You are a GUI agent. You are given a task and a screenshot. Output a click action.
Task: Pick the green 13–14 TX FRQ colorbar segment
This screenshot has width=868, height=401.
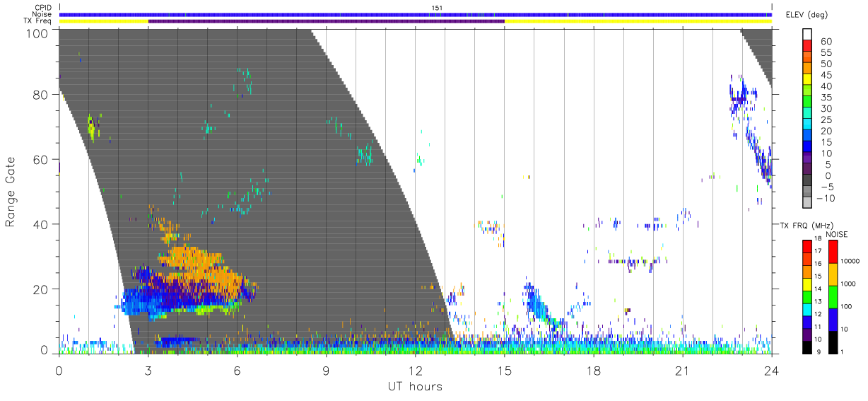tap(807, 296)
